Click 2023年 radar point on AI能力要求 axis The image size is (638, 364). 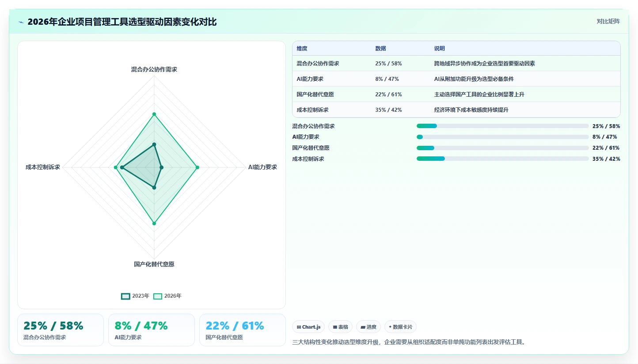(162, 167)
